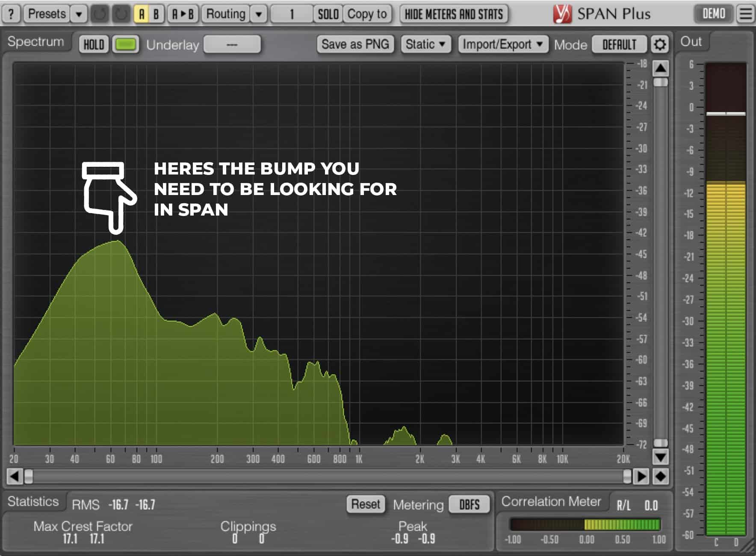Viewport: 756px width, 556px height.
Task: Click Hide Meters and Stats
Action: [x=454, y=14]
